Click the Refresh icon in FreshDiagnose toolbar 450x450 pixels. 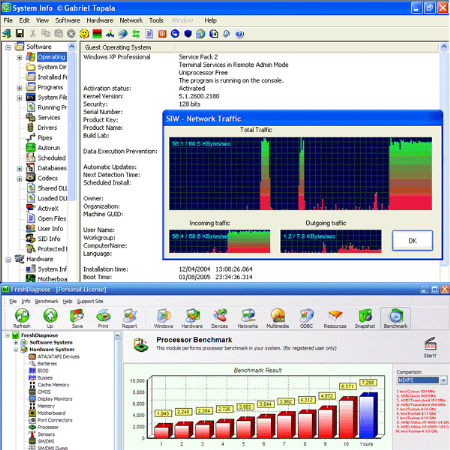click(x=22, y=318)
